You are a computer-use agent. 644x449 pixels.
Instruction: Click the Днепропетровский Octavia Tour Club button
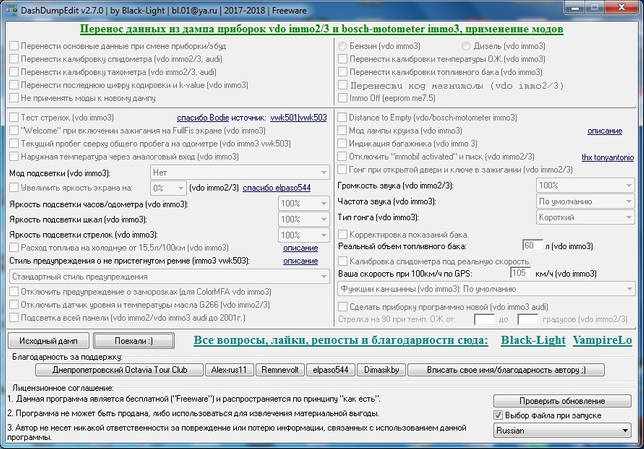pos(120,370)
